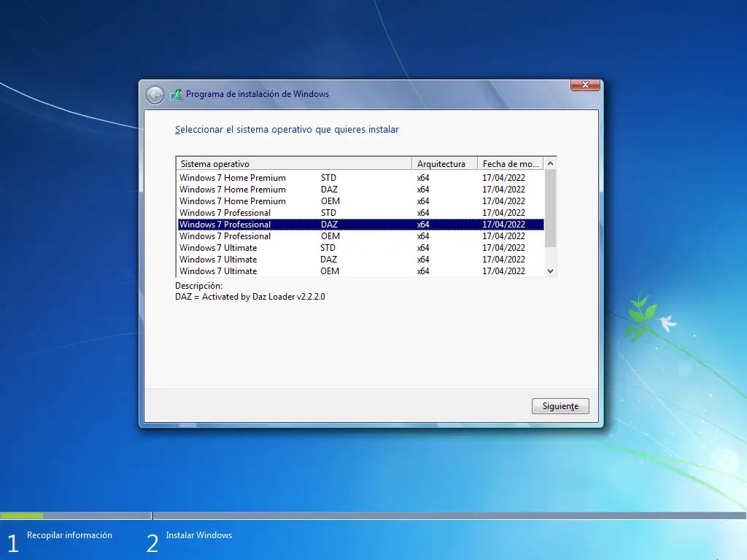Screen dimensions: 747x560
Task: Click the back navigation arrow button
Action: pos(155,94)
